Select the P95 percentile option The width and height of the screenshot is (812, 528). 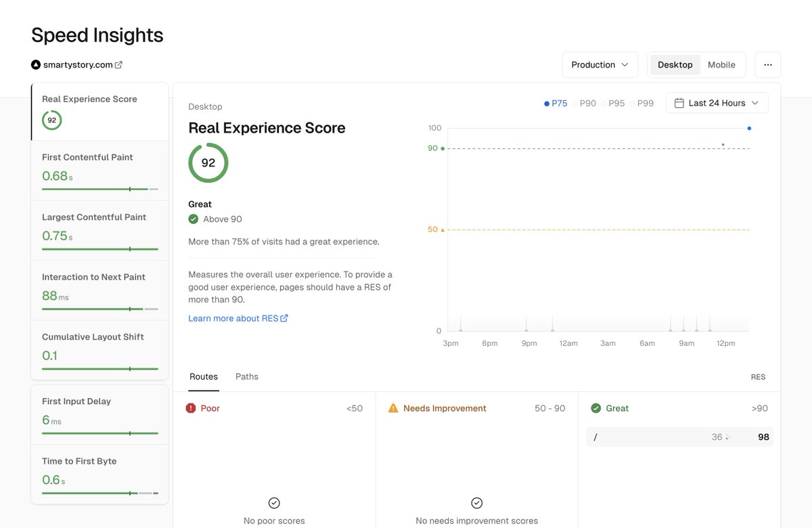point(613,104)
